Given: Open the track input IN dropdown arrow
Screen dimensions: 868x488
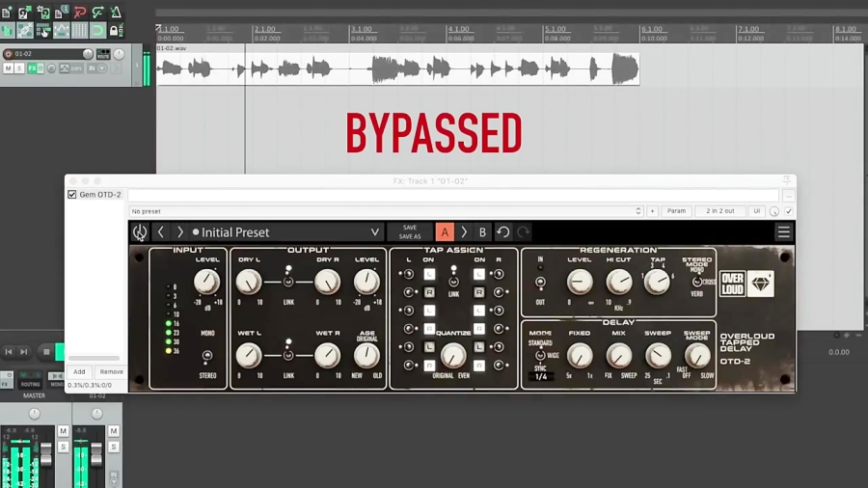Looking at the screenshot, I should (x=102, y=68).
